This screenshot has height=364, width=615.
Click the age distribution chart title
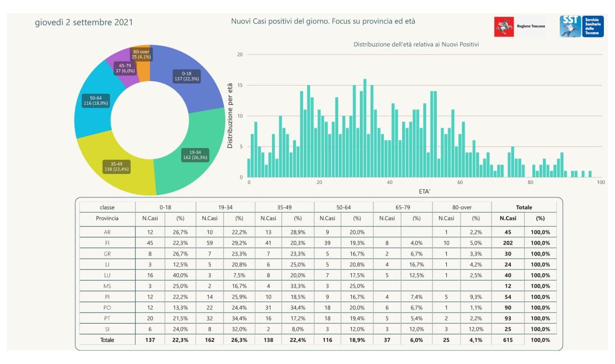tap(416, 44)
